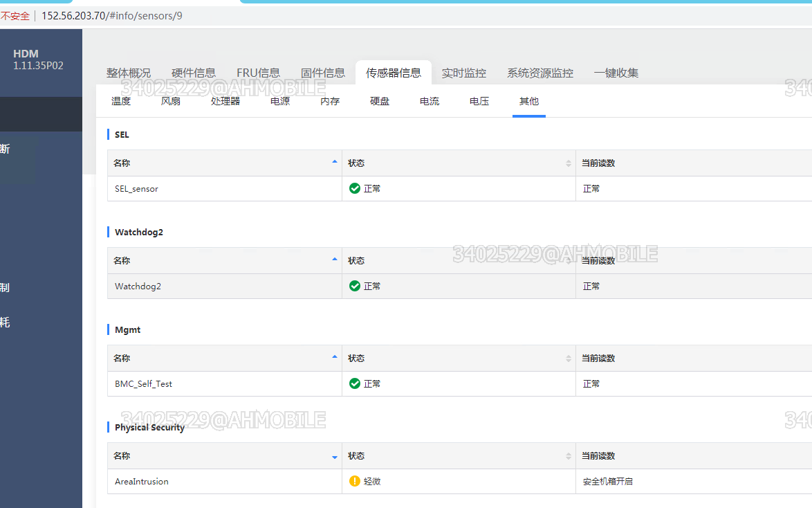Select the BMC_Self_Test name cell
Screen dimensions: 812x508
click(225, 384)
